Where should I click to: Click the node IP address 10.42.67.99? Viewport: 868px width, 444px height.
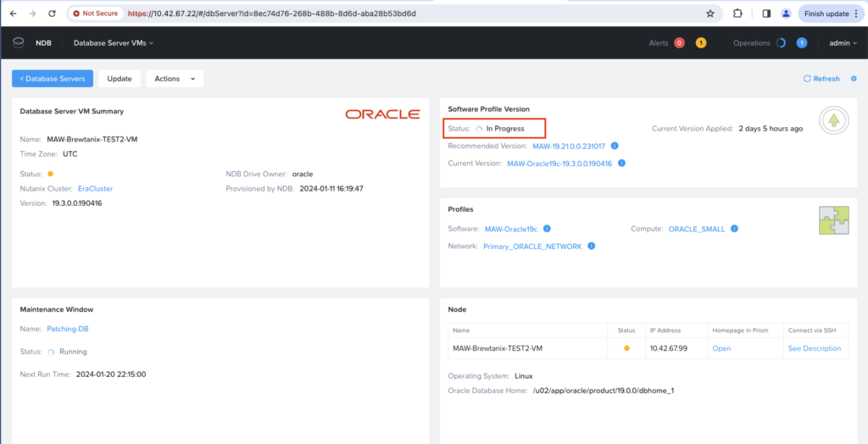669,348
